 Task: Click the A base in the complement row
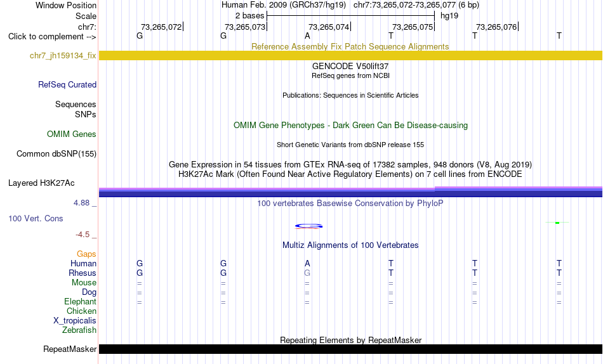point(307,36)
